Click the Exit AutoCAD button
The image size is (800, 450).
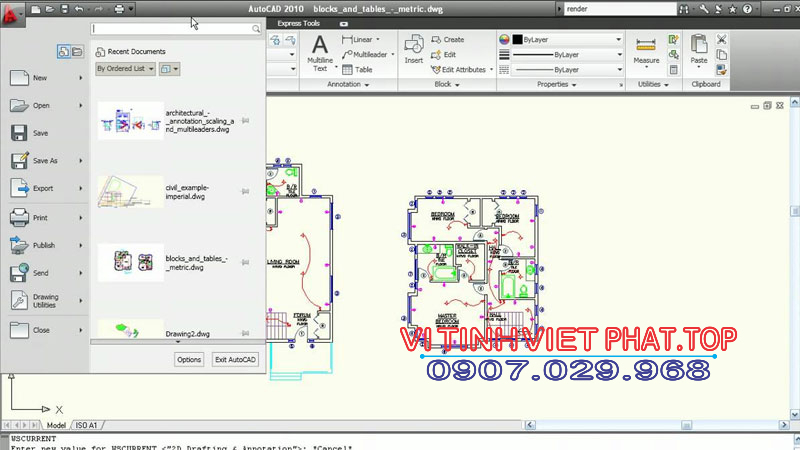click(235, 359)
